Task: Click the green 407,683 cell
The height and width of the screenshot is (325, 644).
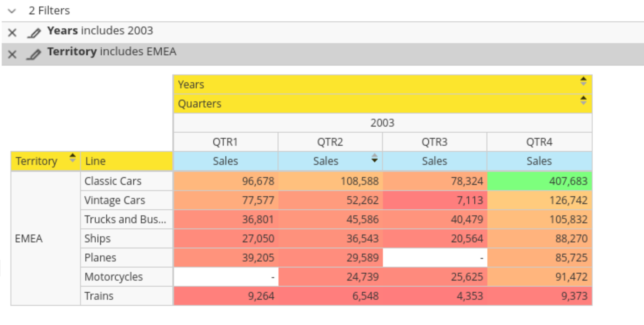Action: pyautogui.click(x=540, y=181)
